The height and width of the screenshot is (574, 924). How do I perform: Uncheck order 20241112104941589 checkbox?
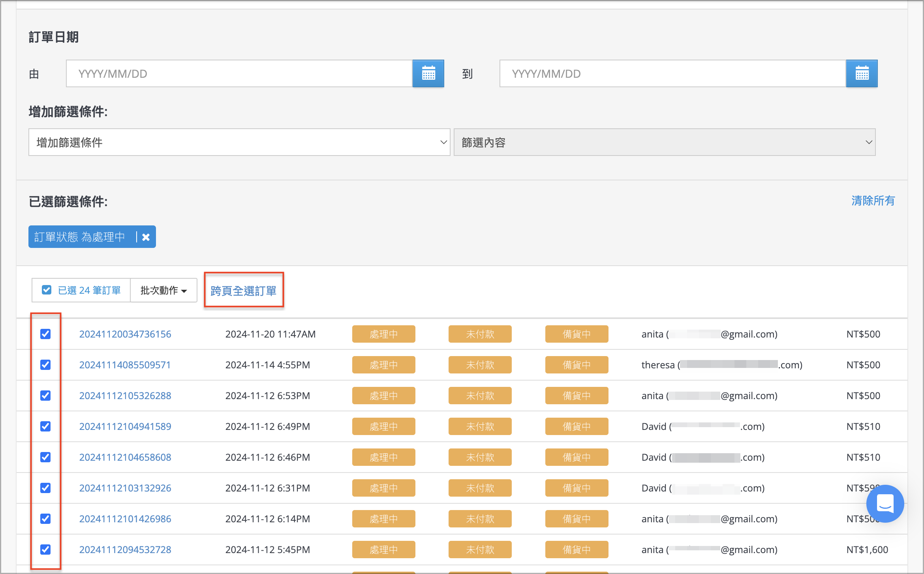click(x=45, y=426)
